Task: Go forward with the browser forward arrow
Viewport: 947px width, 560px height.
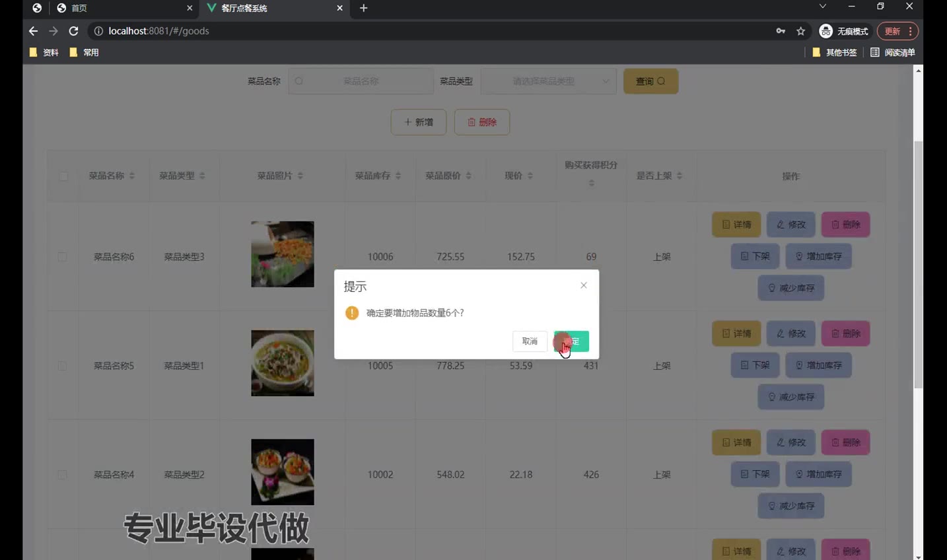Action: pos(53,31)
